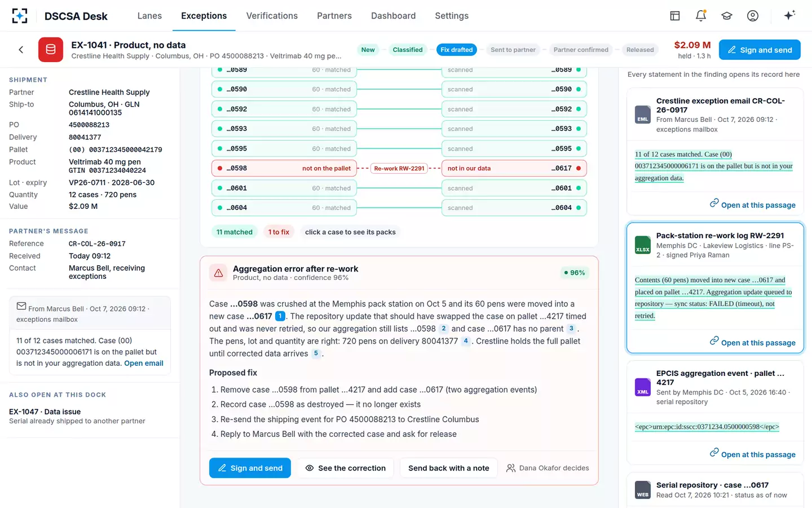The width and height of the screenshot is (812, 508).
Task: Open at this passage for Crestline exception email
Action: point(753,204)
